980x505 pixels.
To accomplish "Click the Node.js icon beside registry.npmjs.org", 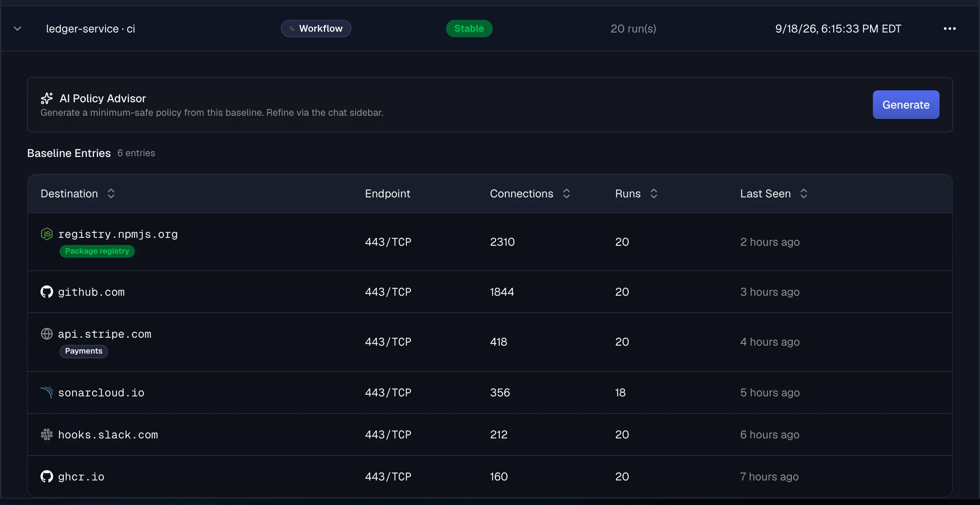I will pyautogui.click(x=47, y=234).
